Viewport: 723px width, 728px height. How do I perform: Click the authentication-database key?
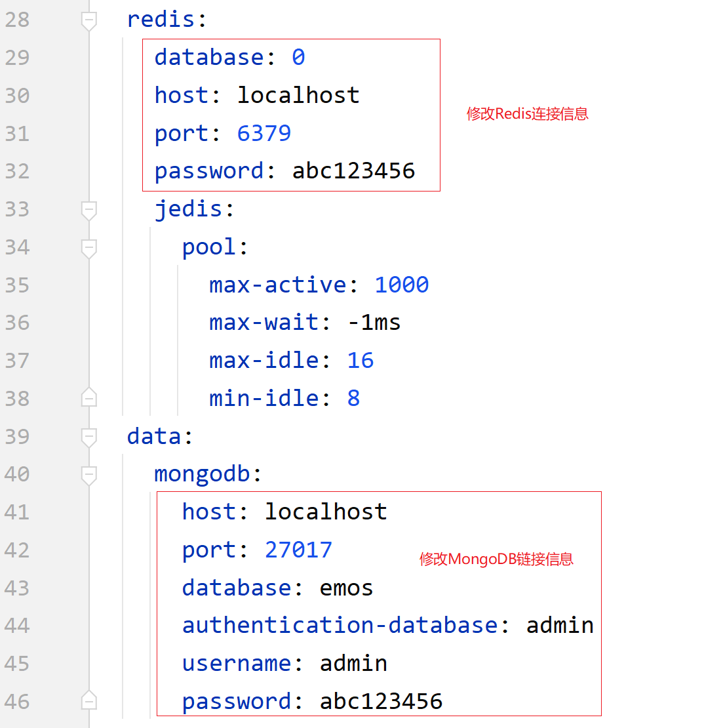tap(340, 626)
